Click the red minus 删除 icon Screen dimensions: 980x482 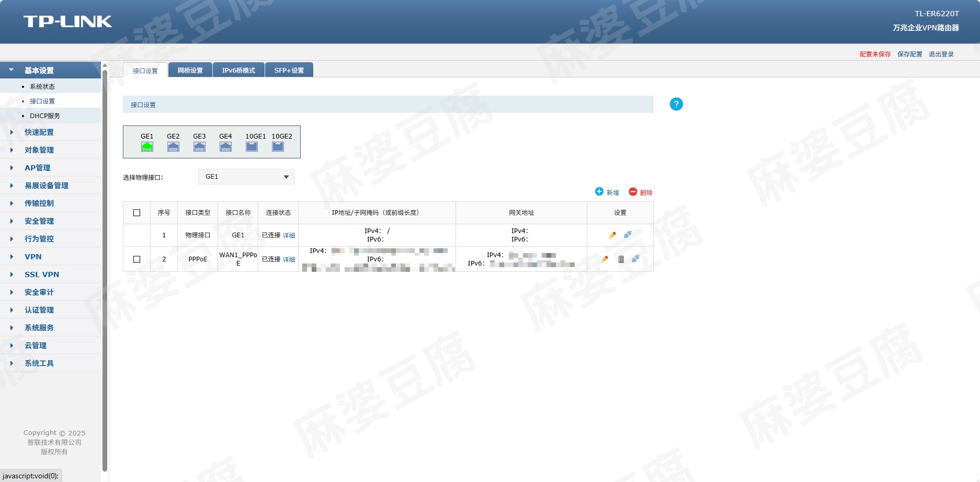click(633, 191)
